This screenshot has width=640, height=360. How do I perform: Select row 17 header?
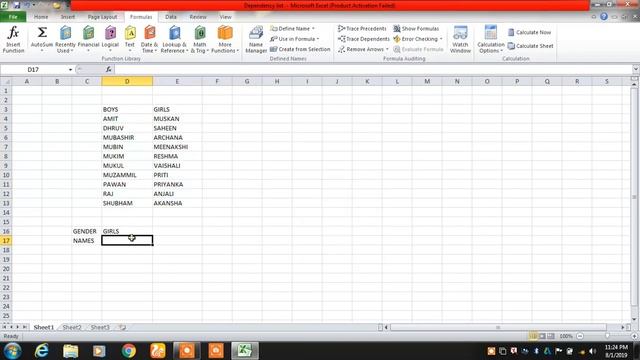pos(6,241)
